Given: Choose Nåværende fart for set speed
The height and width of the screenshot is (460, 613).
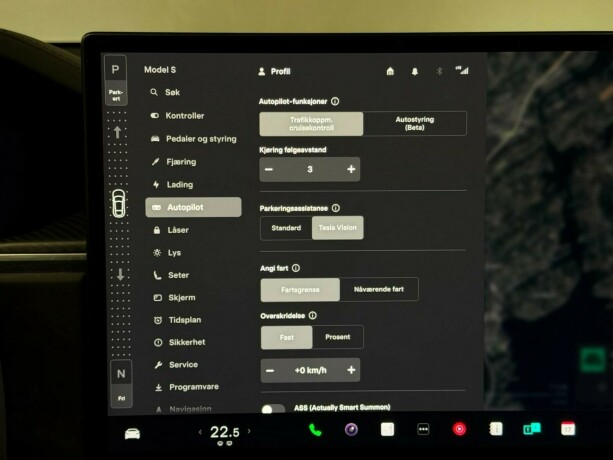Looking at the screenshot, I should 379,289.
